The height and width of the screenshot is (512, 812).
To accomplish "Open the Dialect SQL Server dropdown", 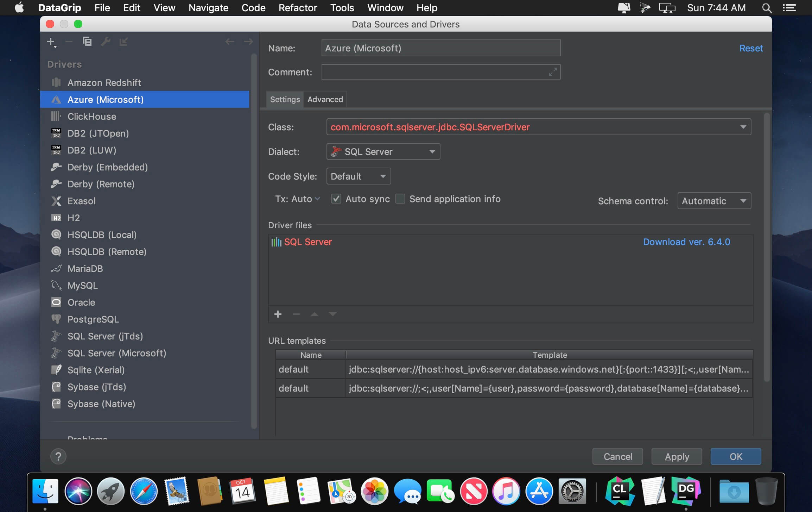I will [x=383, y=151].
